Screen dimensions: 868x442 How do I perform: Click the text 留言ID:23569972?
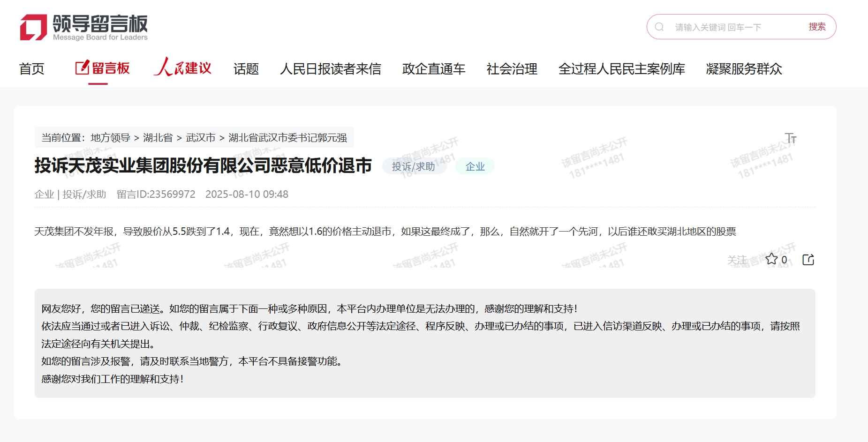[x=156, y=194]
